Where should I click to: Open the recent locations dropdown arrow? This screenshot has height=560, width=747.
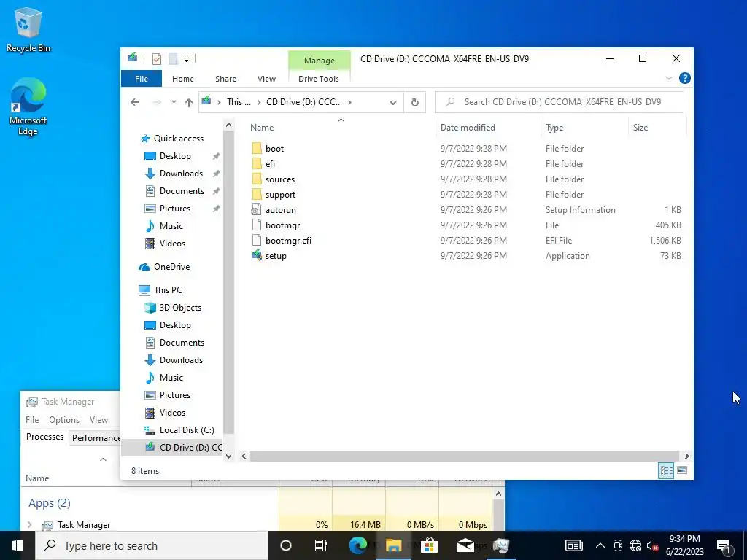click(174, 102)
